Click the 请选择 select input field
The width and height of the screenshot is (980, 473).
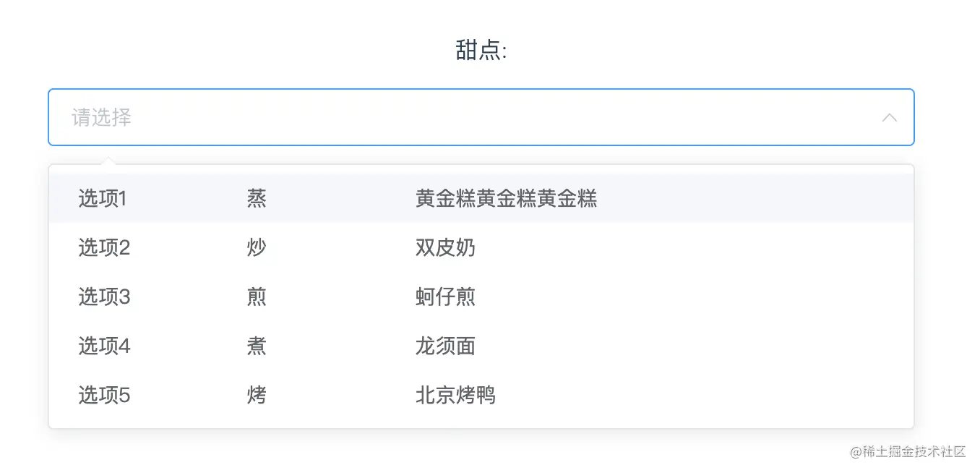pos(481,117)
